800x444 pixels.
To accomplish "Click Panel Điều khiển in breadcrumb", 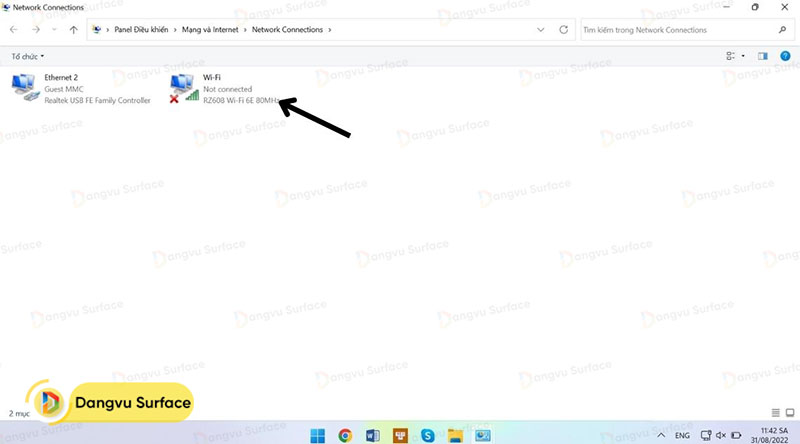I will (141, 30).
